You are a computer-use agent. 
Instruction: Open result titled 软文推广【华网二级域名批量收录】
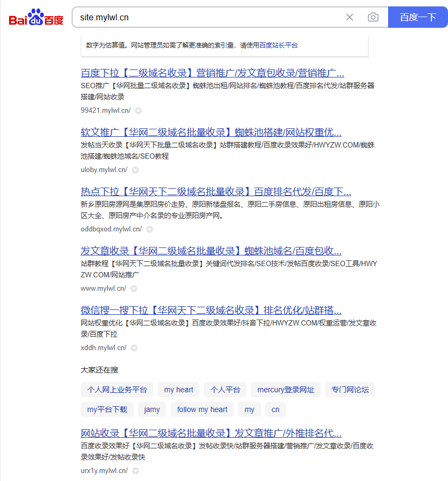tap(211, 132)
